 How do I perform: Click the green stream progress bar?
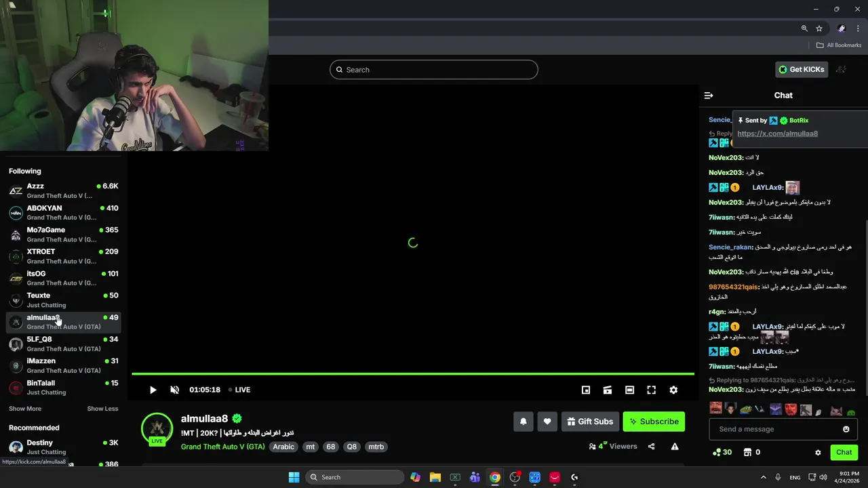coord(413,373)
